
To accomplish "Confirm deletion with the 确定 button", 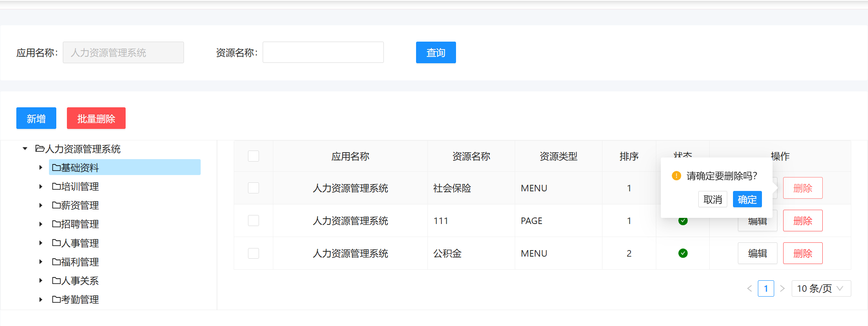I will [747, 200].
